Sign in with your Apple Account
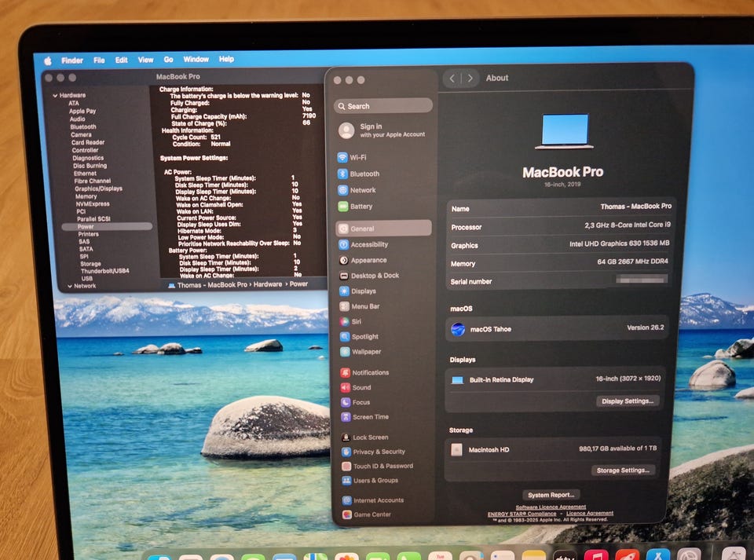The height and width of the screenshot is (560, 754). [384, 130]
